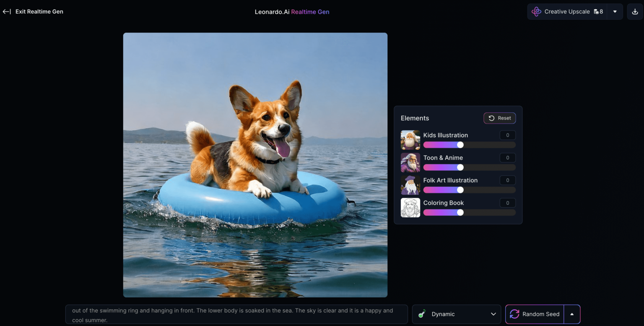Expand the Random Seed options arrow
The width and height of the screenshot is (644, 326).
[x=572, y=314]
